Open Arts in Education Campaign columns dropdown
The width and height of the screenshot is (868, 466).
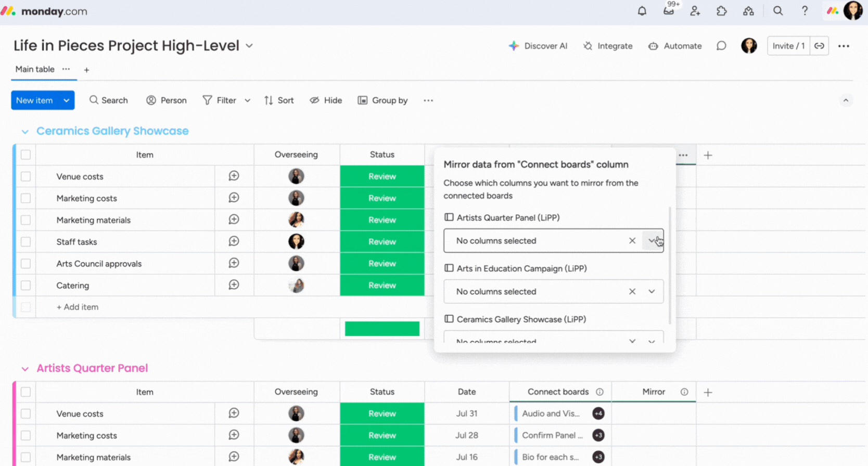coord(652,292)
